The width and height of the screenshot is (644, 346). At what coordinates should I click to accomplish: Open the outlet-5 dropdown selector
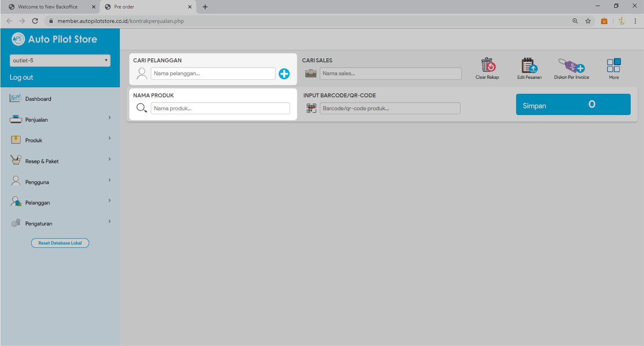60,60
